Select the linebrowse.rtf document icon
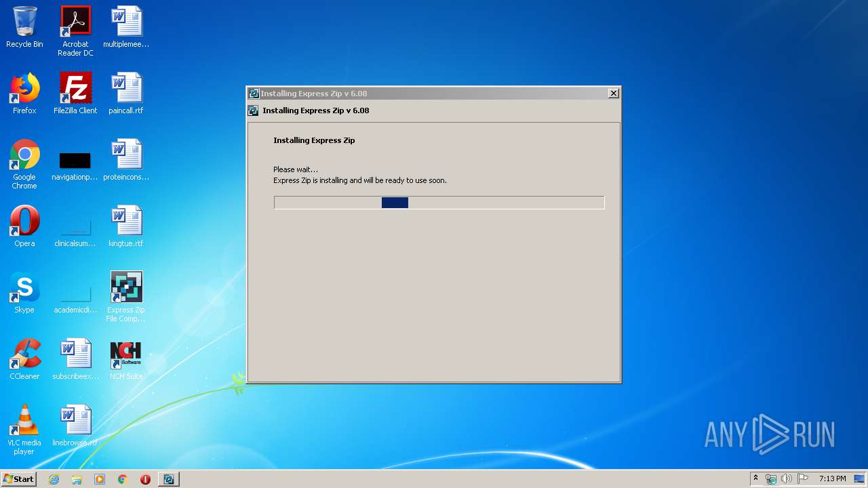The height and width of the screenshot is (488, 868). [x=75, y=426]
